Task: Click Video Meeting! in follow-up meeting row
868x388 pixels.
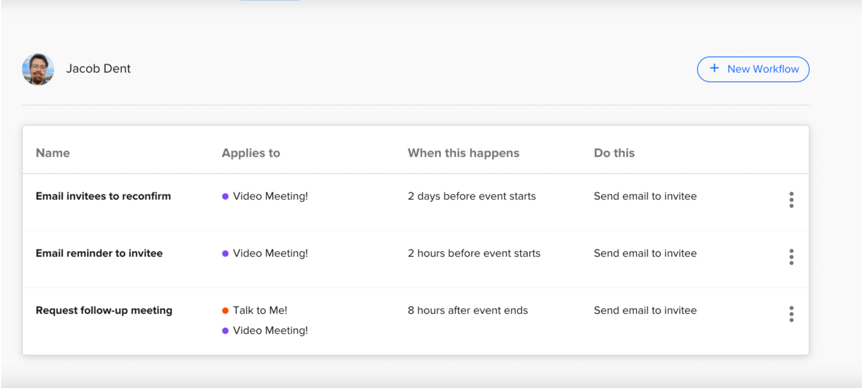Action: coord(270,330)
